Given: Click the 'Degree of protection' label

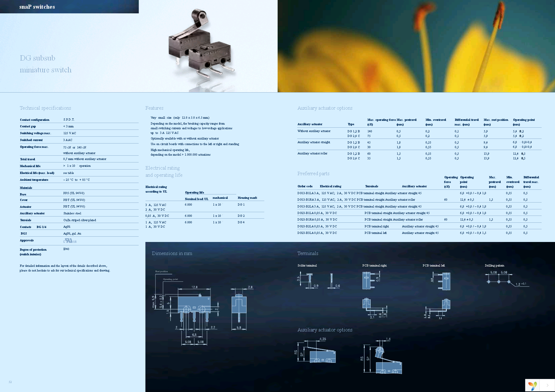Looking at the screenshot, I should (33, 250).
